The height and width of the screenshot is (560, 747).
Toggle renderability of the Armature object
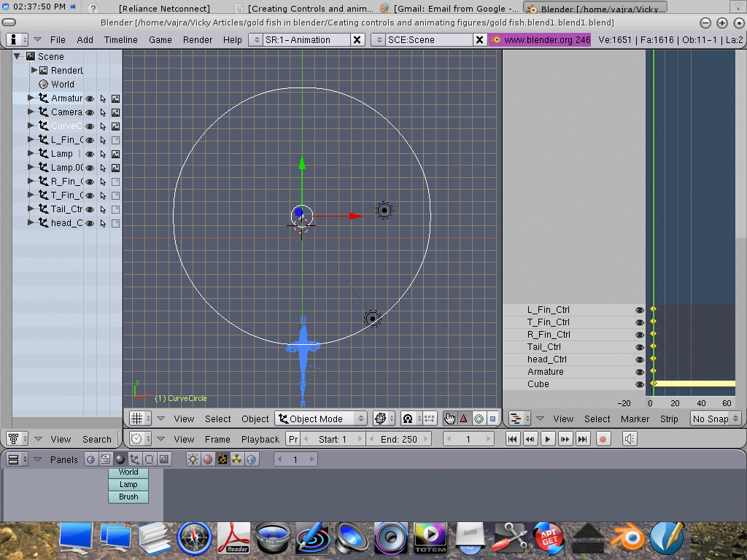tap(115, 98)
